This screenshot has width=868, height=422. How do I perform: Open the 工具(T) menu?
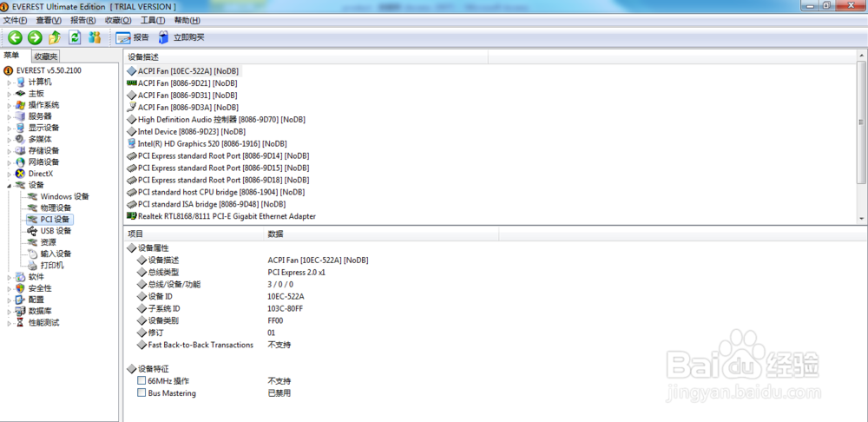click(x=152, y=21)
